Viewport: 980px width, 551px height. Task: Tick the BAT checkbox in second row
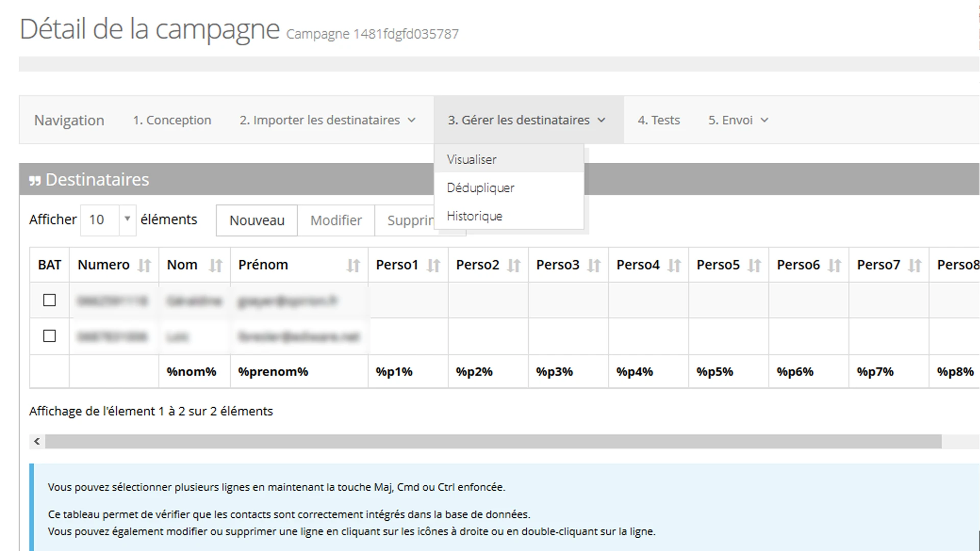[x=50, y=336]
